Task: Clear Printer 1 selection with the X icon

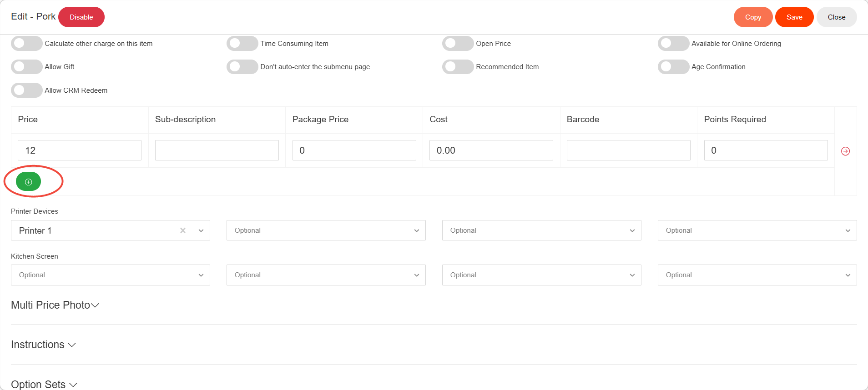Action: 183,230
